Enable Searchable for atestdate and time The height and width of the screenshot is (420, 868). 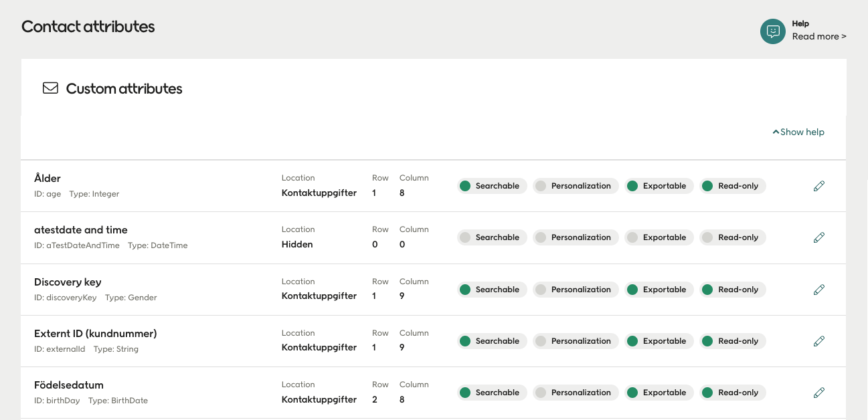[x=492, y=237]
